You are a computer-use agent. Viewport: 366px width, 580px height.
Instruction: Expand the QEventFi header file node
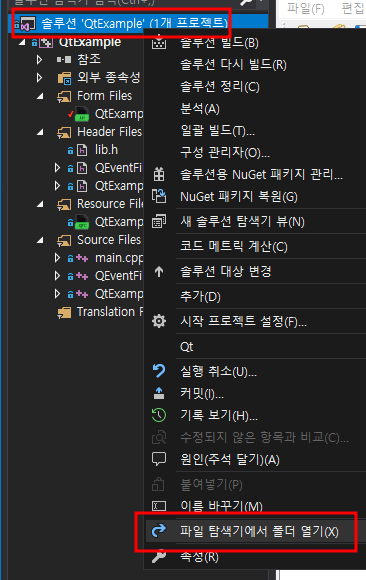57,168
